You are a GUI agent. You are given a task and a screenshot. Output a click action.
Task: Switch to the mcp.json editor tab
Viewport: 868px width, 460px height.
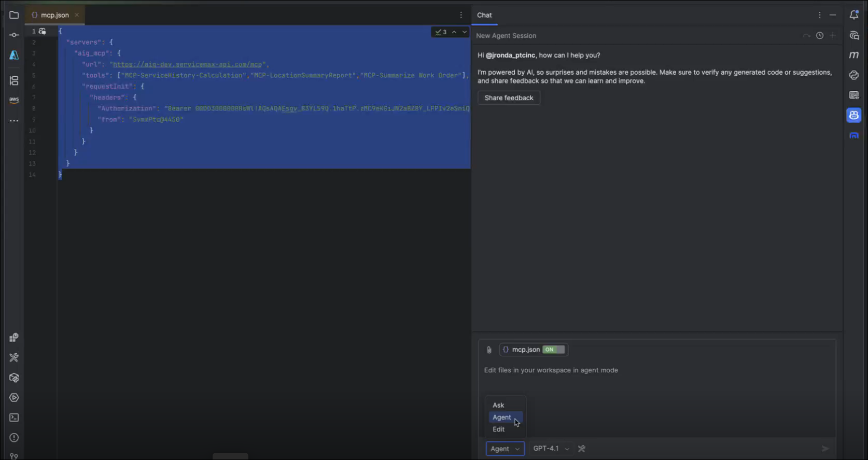click(x=54, y=15)
